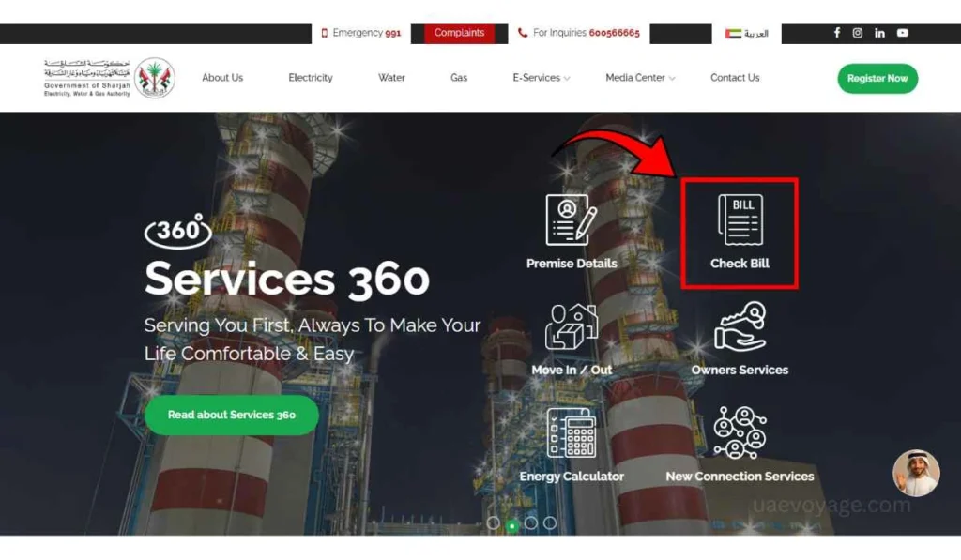Click the New Connection Services label
This screenshot has height=560, width=961.
click(x=740, y=477)
